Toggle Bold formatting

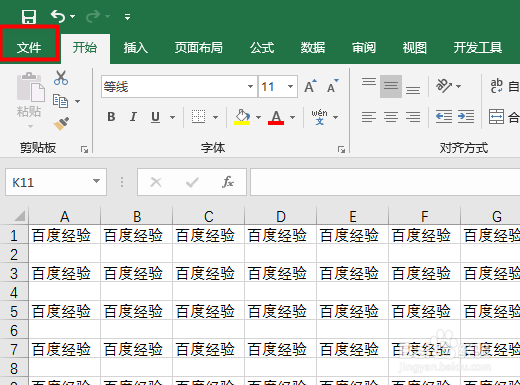111,117
